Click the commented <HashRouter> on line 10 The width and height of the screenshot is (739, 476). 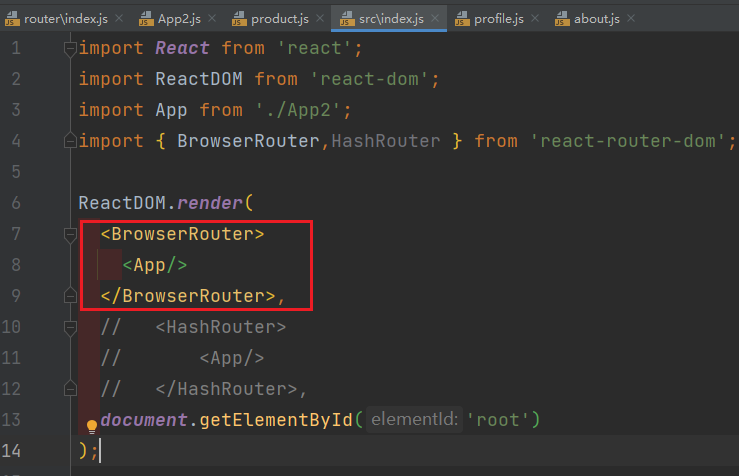221,327
